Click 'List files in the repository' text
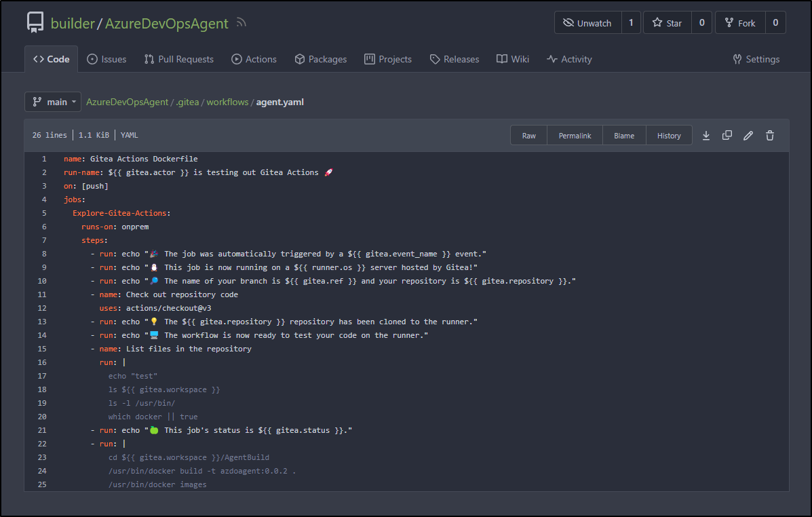 pyautogui.click(x=189, y=349)
